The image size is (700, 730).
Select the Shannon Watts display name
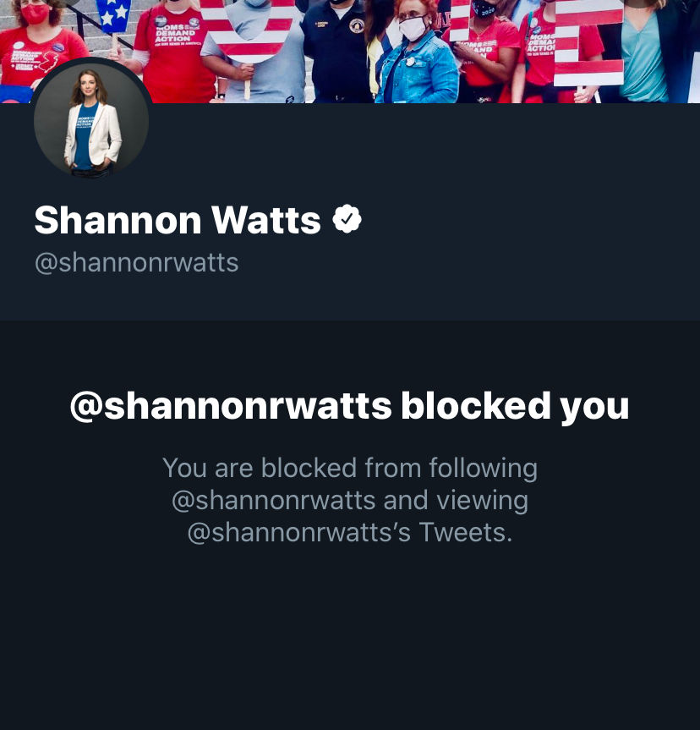click(x=178, y=220)
